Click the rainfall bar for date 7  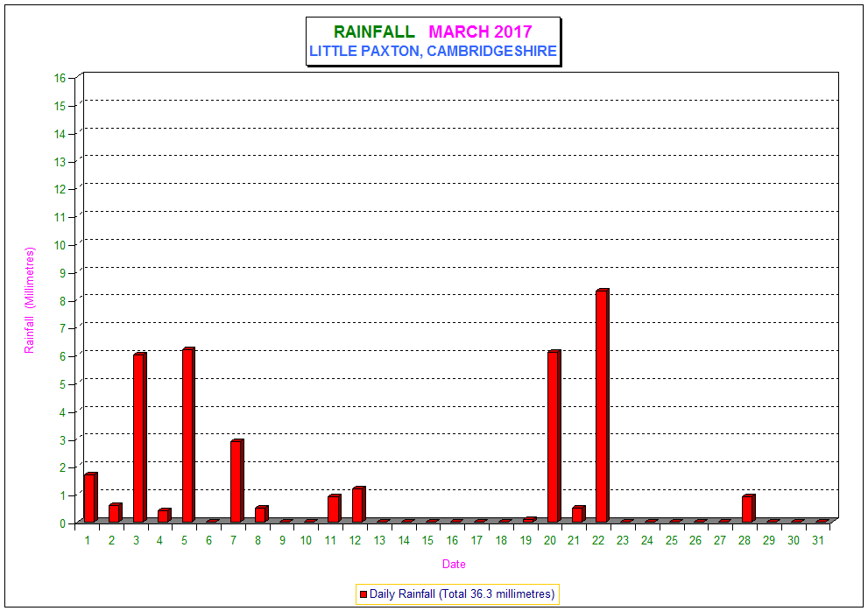pyautogui.click(x=237, y=481)
